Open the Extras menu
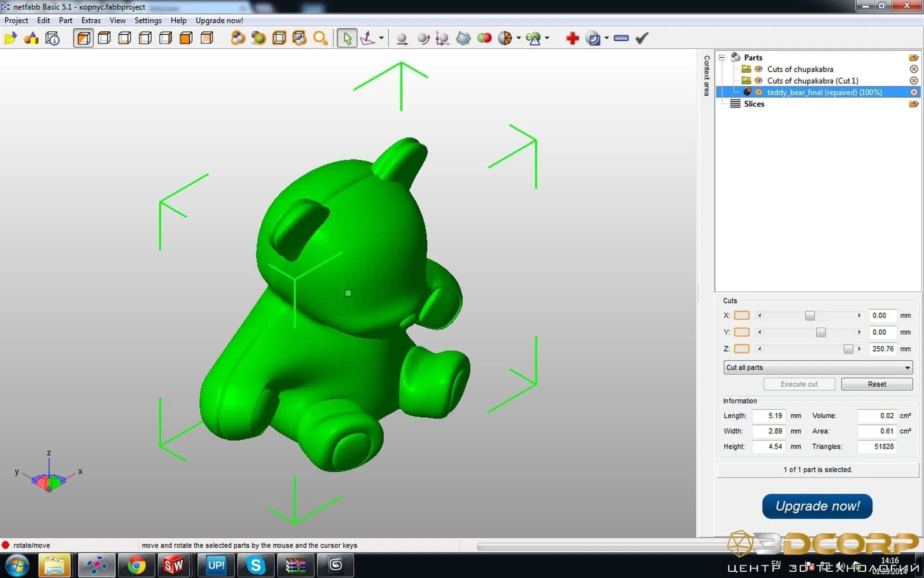This screenshot has width=924, height=578. coord(90,20)
